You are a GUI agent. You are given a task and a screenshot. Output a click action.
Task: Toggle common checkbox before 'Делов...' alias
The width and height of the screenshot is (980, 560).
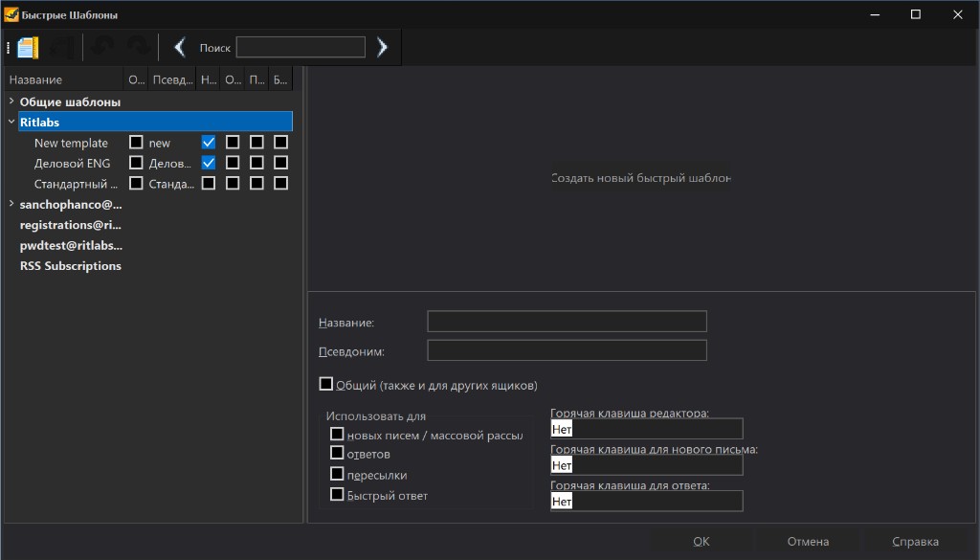[136, 163]
